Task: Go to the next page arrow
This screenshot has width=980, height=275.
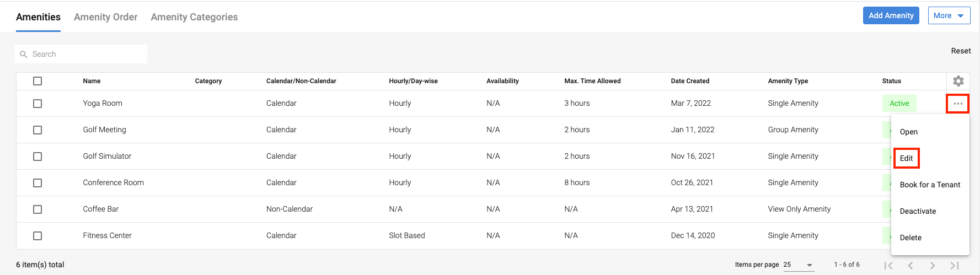Action: tap(932, 265)
